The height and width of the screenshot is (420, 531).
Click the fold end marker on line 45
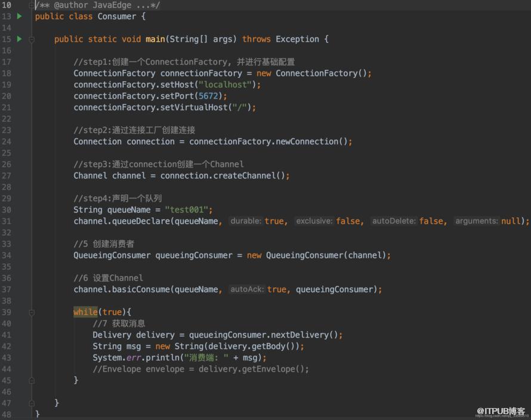point(32,381)
